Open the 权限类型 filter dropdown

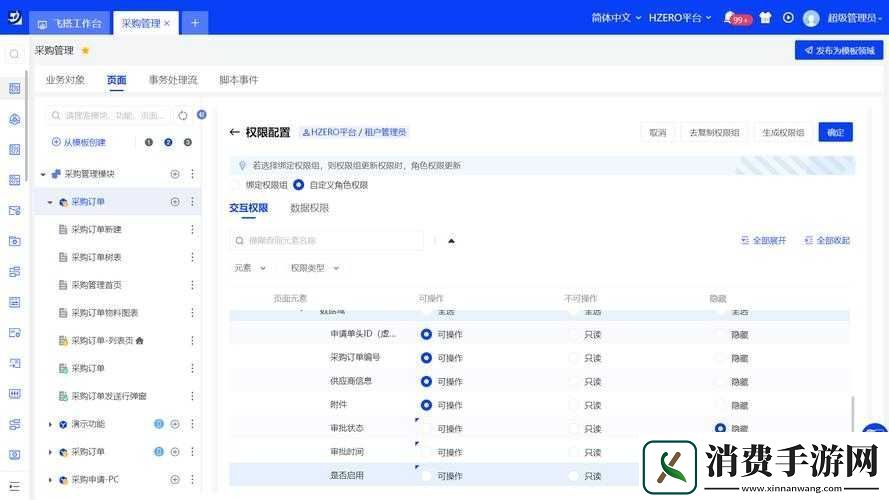point(315,268)
